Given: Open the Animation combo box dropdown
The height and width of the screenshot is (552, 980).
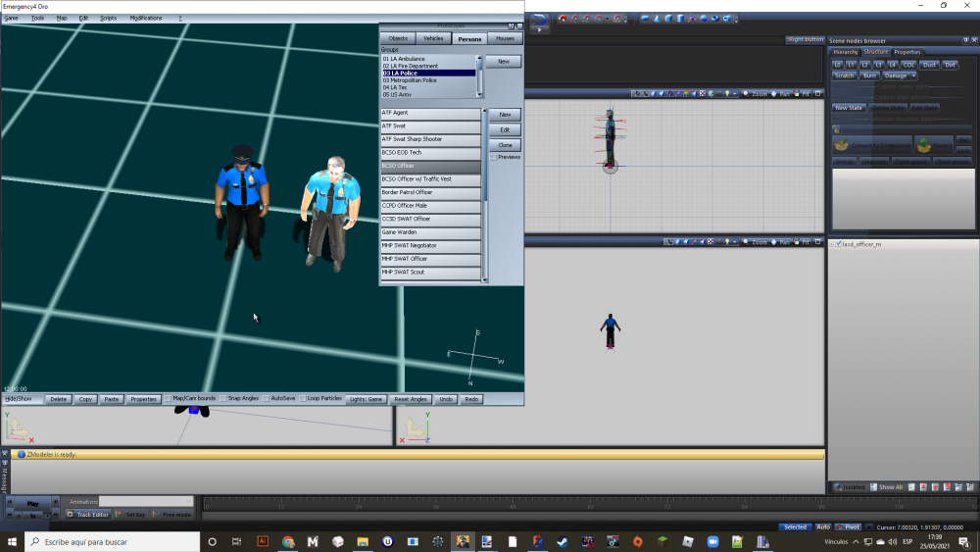Looking at the screenshot, I should tap(189, 501).
